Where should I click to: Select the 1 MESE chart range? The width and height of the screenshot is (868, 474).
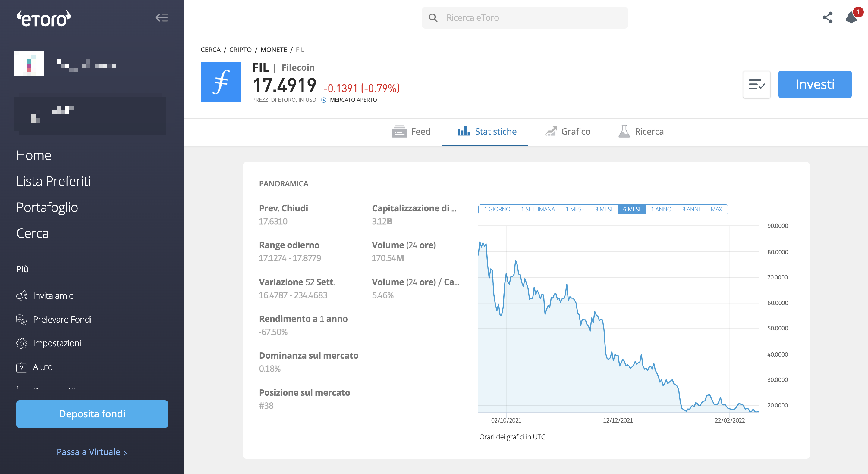(x=575, y=209)
